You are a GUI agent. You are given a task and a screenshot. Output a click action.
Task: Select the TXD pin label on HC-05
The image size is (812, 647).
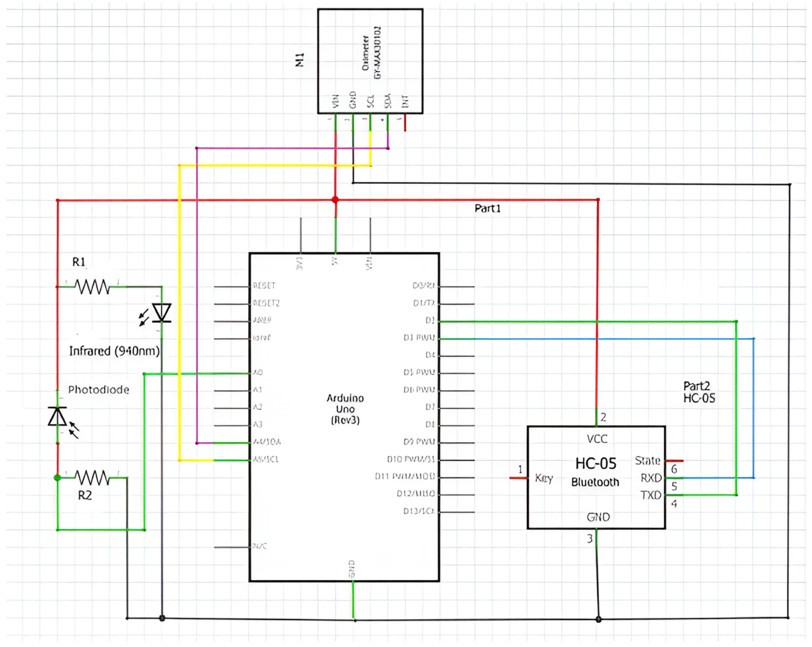coord(651,495)
